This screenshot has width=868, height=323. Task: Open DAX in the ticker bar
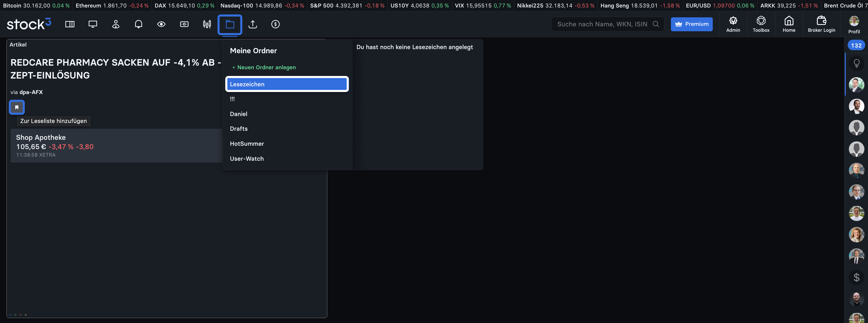click(184, 5)
